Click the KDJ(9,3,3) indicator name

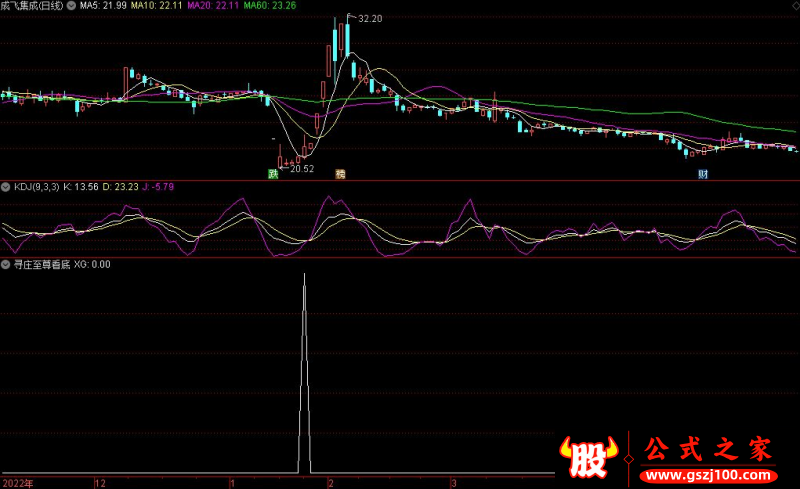click(x=34, y=187)
